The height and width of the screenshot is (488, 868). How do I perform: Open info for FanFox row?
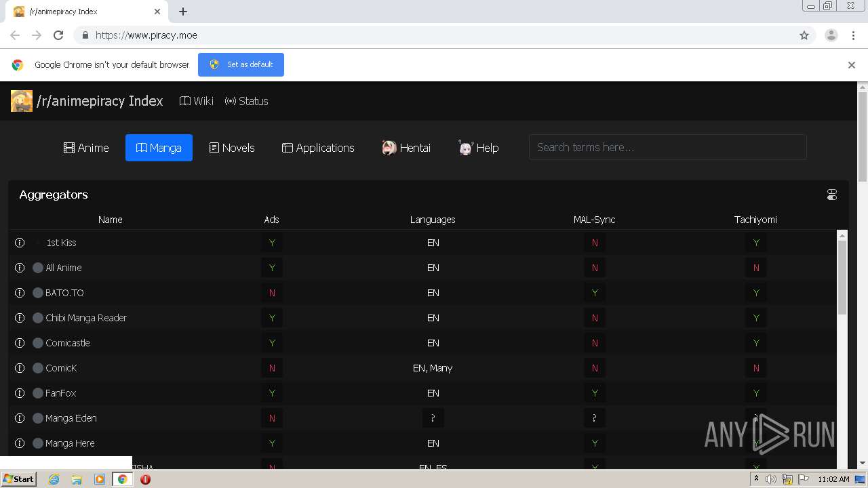[20, 393]
